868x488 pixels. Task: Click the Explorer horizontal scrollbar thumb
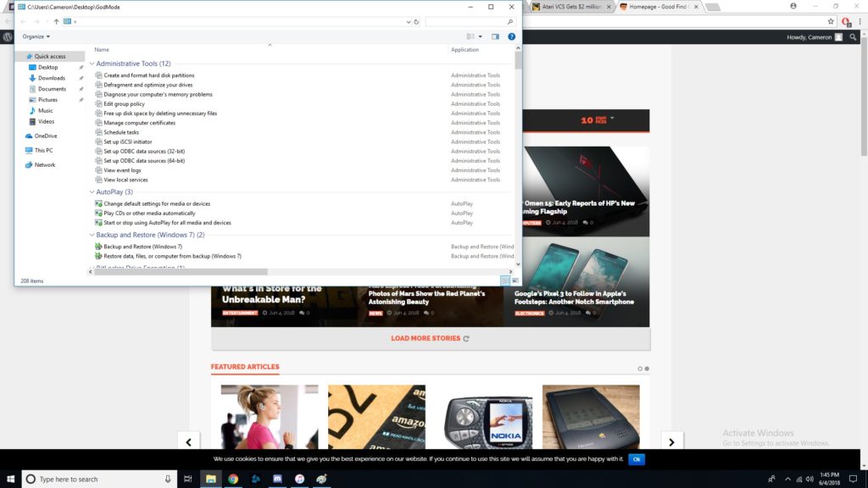point(182,272)
